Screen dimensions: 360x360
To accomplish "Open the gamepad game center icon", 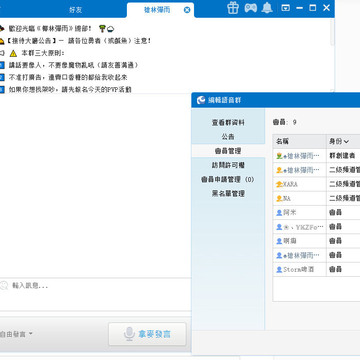I will 250,7.
